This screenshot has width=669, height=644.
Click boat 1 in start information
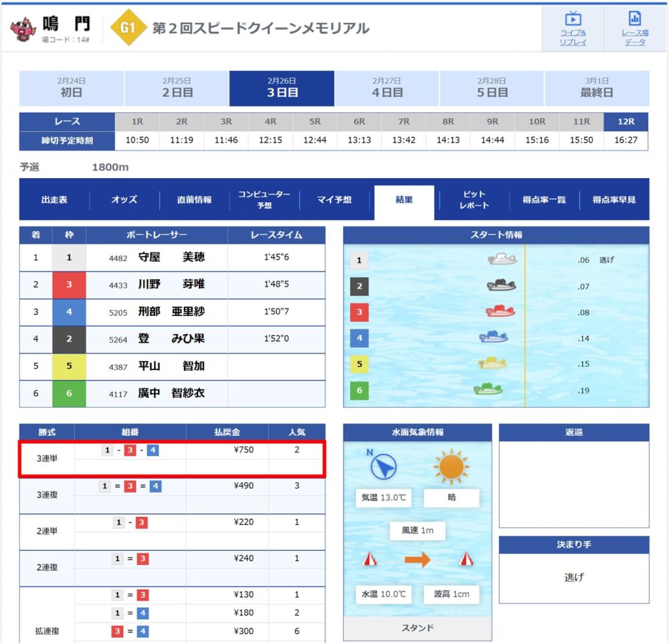click(x=502, y=260)
